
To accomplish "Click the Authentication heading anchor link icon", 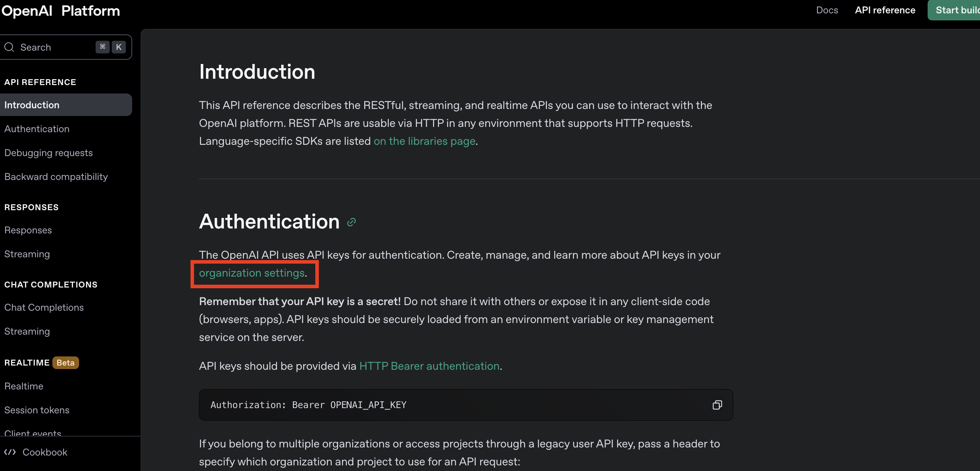I will [351, 222].
